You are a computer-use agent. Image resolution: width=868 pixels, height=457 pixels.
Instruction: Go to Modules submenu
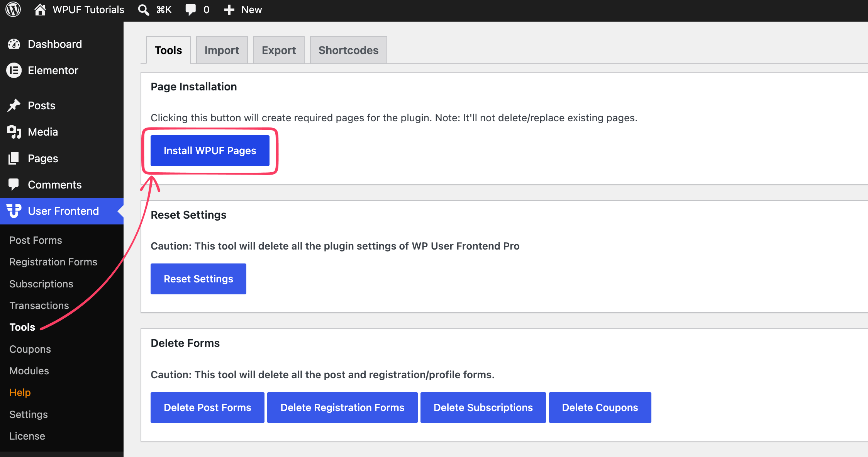click(29, 371)
